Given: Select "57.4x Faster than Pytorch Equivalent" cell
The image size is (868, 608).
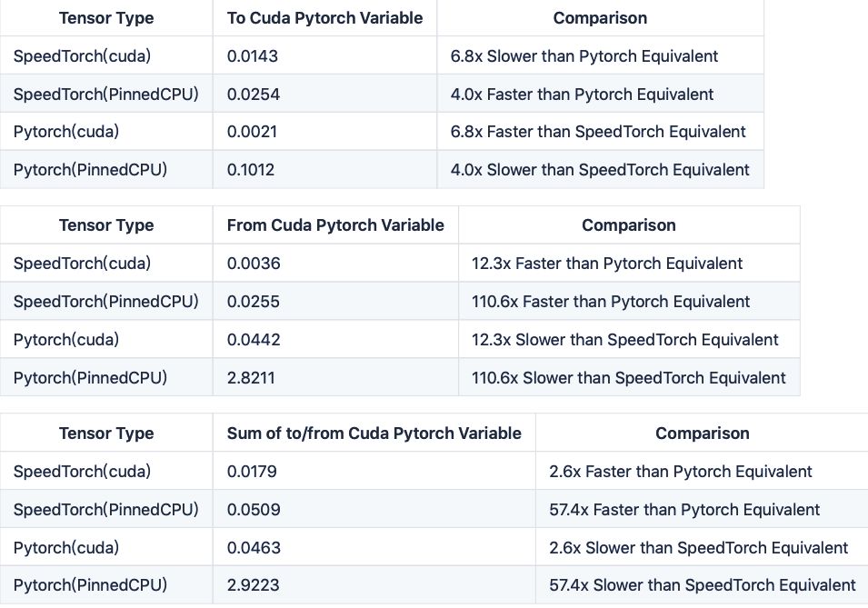Looking at the screenshot, I should pyautogui.click(x=684, y=510).
